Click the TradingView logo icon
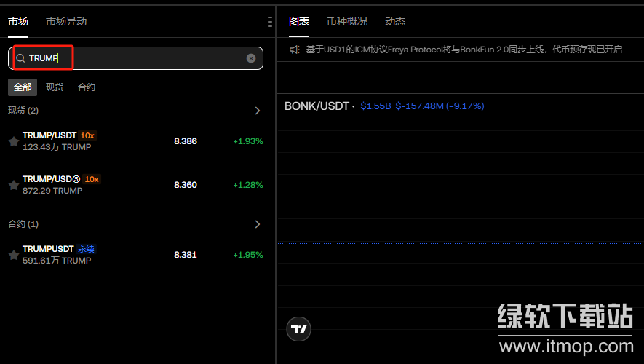644x364 pixels. tap(298, 329)
